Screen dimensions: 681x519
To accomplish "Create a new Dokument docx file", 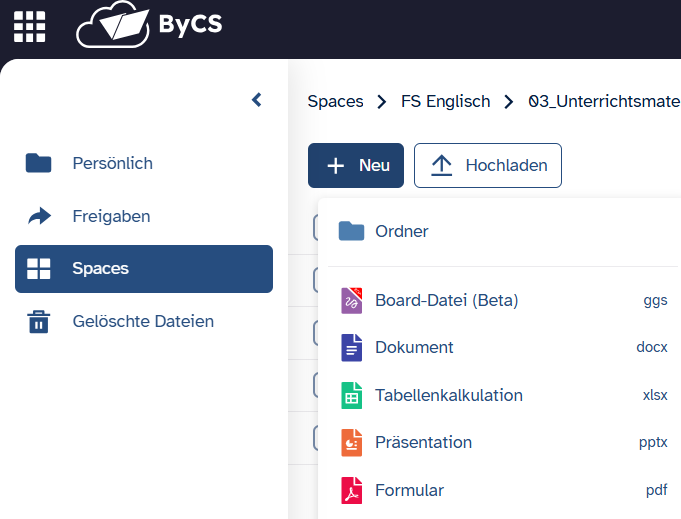I will point(414,348).
